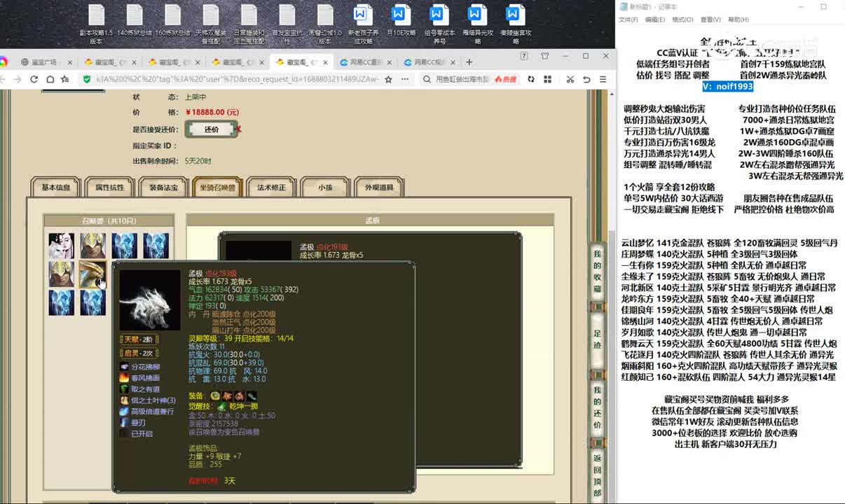Click the 天赋·2阶 label in beast tooltip
This screenshot has width=845, height=504.
pos(138,339)
